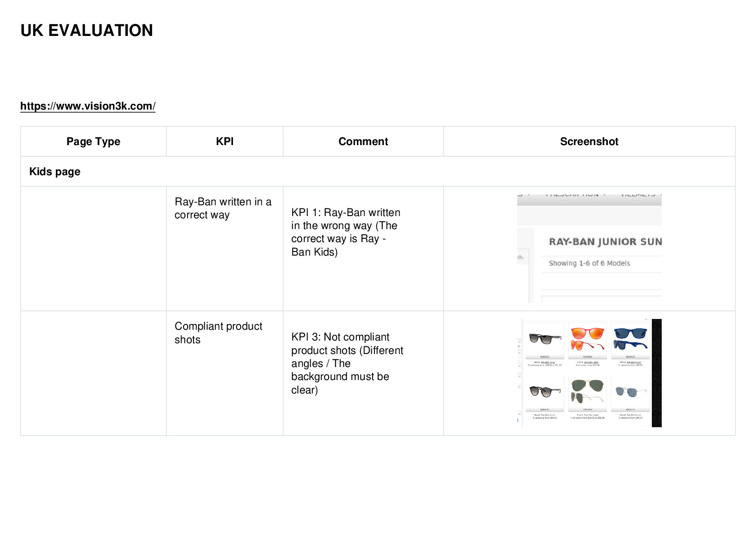Click the black round sunglasses thumbnail
This screenshot has height=535, width=756.
coord(545,392)
